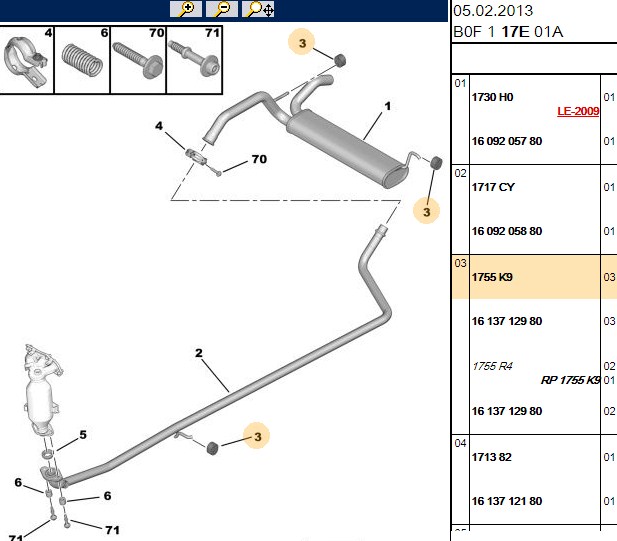Select highlighted callout 3 above the silencer
Screen dimensions: 617x541
(302, 42)
